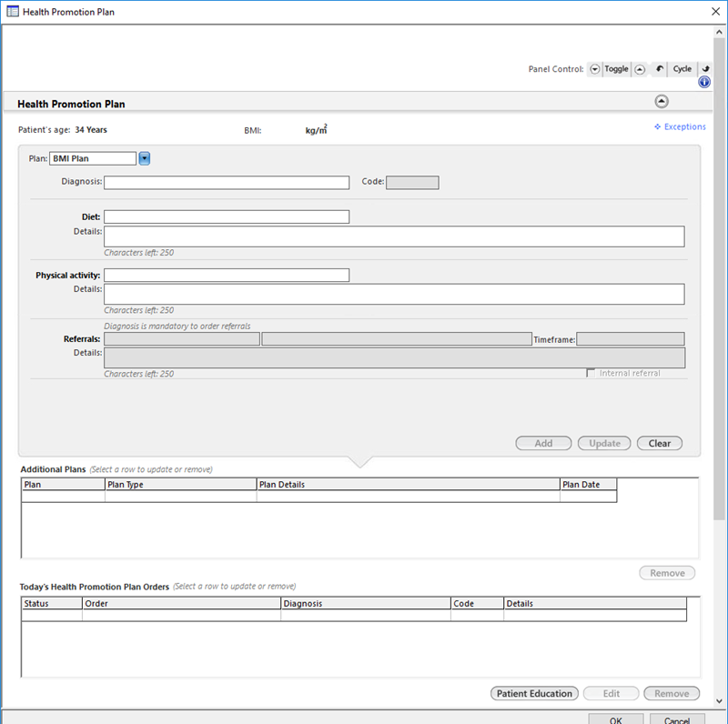Click the Health Promotion Plan window icon
Image resolution: width=728 pixels, height=724 pixels.
click(13, 12)
